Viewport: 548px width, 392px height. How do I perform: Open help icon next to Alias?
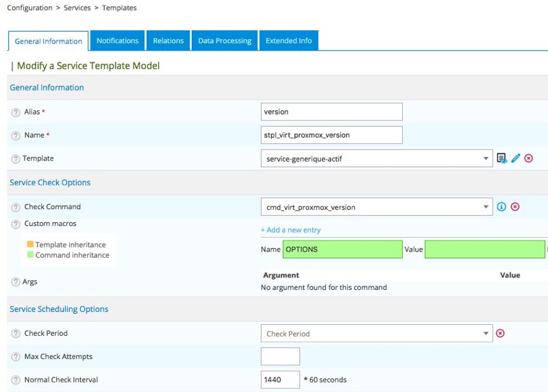click(16, 112)
